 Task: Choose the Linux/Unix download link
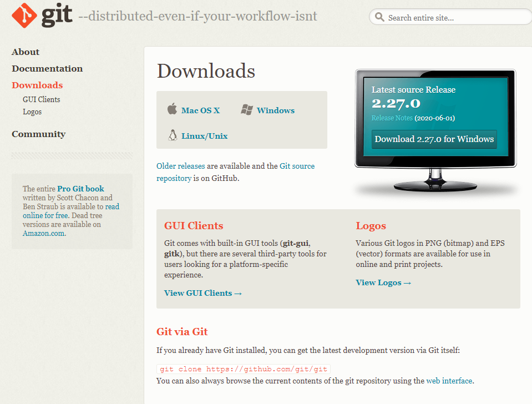pyautogui.click(x=204, y=136)
